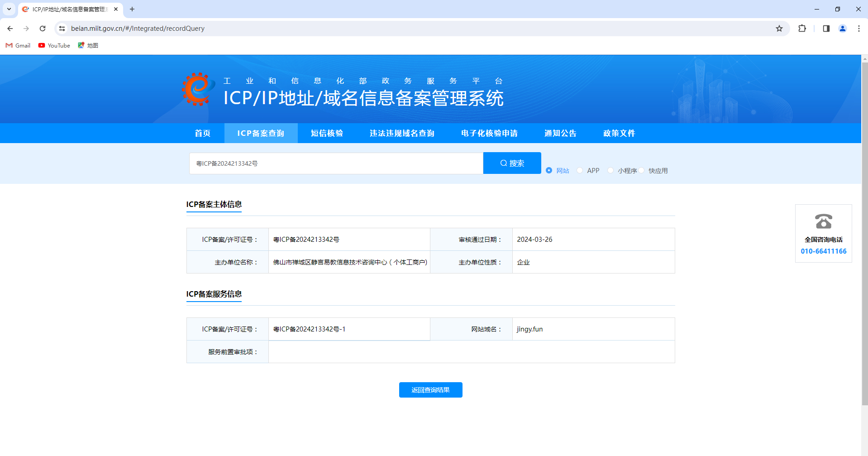Toggle the browser side panel icon

click(826, 29)
